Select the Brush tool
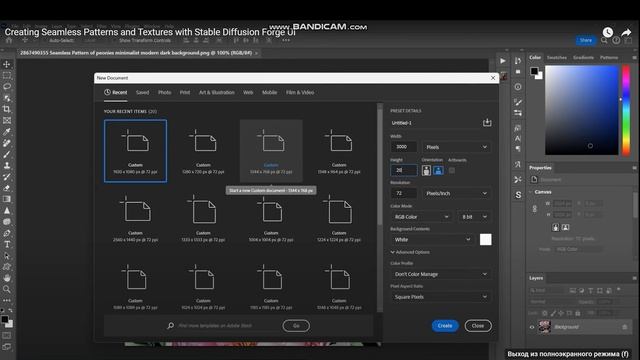The image size is (640, 360). [7, 154]
